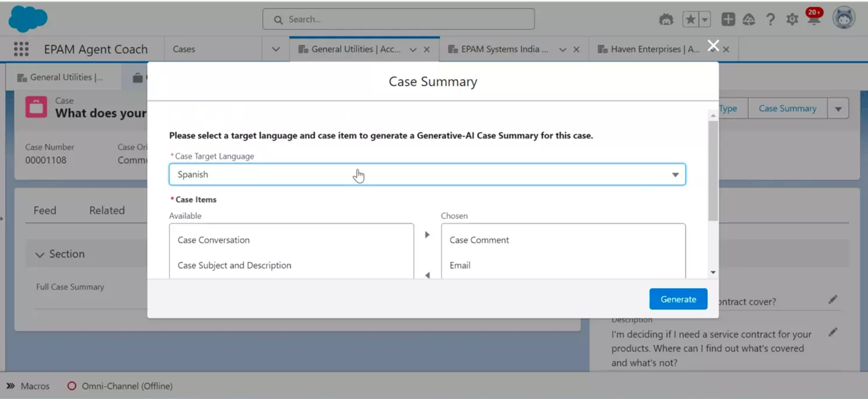
Task: Move selection to Chosen with right arrow
Action: [x=427, y=235]
